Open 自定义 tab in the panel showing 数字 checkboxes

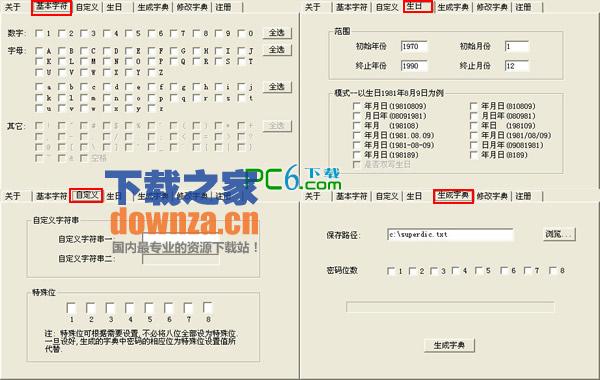click(87, 7)
